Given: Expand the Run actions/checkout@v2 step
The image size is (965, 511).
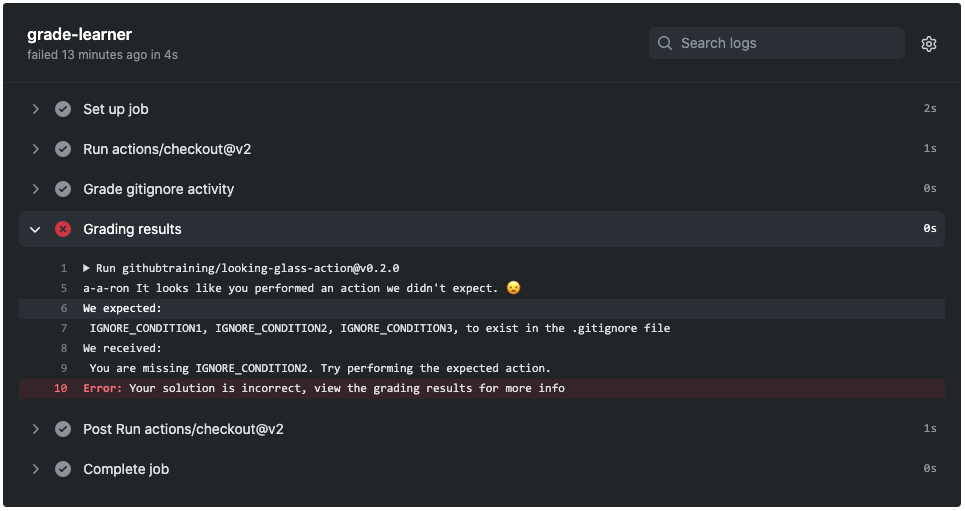Looking at the screenshot, I should pos(36,149).
